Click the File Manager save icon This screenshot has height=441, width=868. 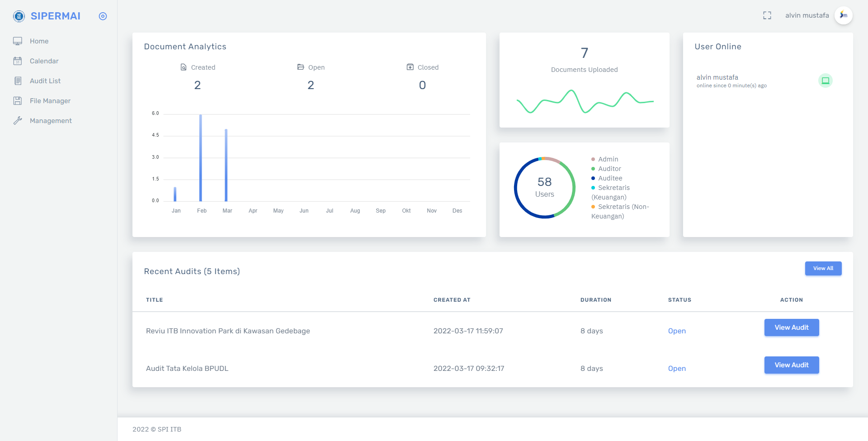pos(18,101)
